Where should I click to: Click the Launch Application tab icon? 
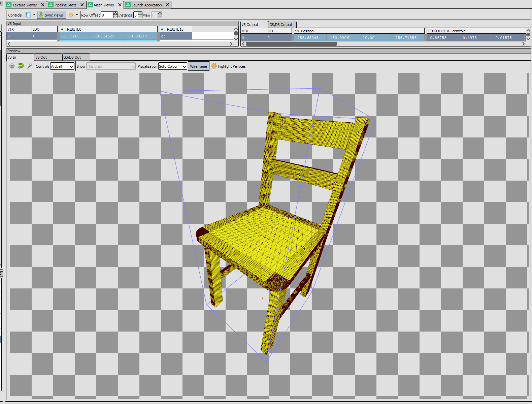[x=128, y=5]
